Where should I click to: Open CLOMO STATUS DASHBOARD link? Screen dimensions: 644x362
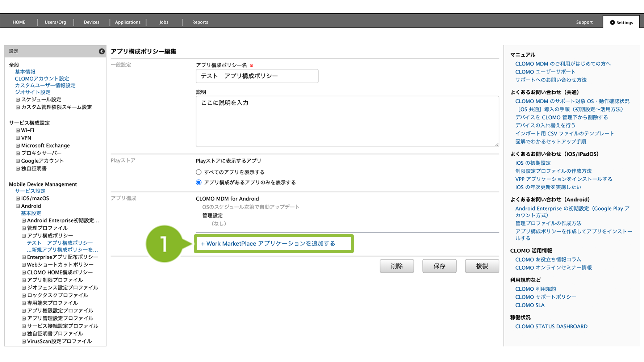point(551,327)
